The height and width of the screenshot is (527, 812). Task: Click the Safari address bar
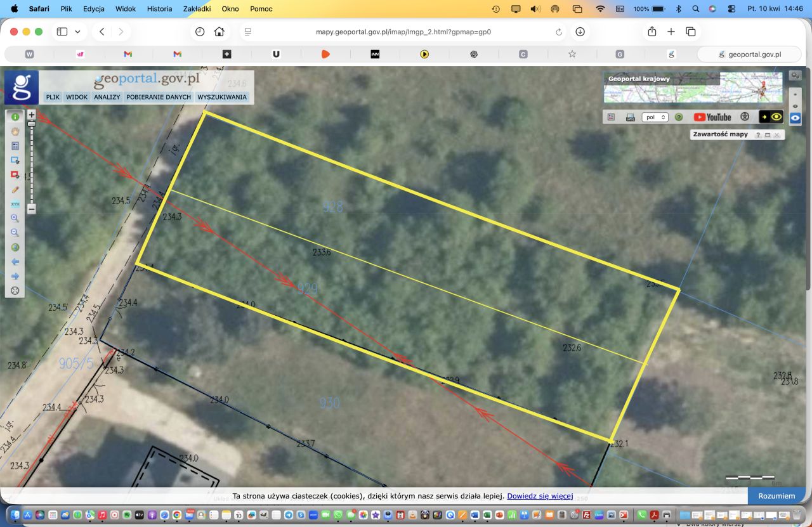(x=403, y=32)
